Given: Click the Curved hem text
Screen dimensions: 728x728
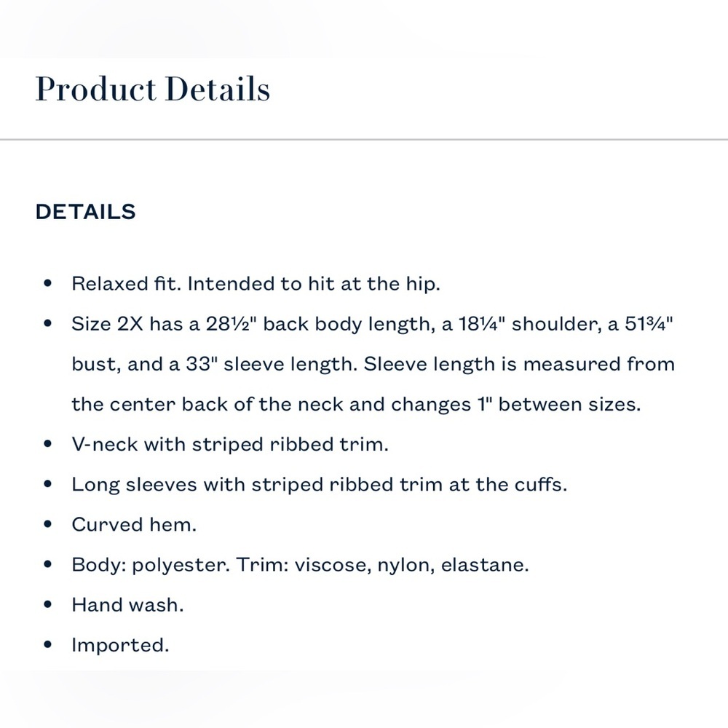Looking at the screenshot, I should (134, 525).
